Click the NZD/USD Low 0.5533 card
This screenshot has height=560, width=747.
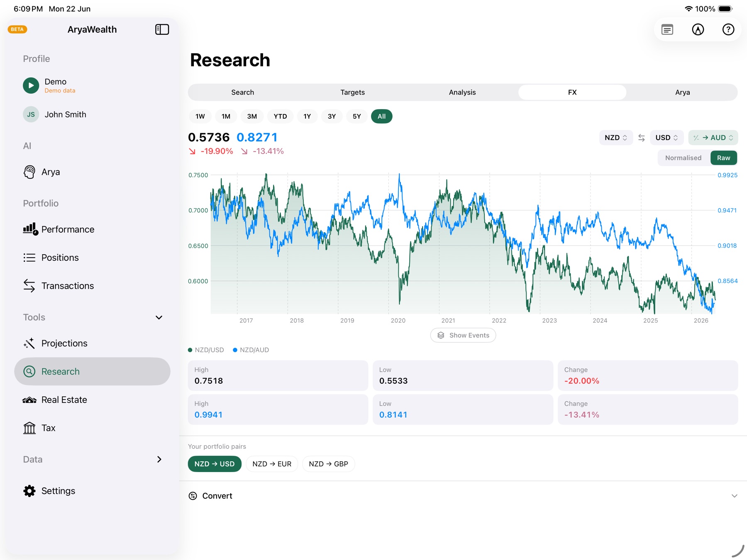click(463, 375)
